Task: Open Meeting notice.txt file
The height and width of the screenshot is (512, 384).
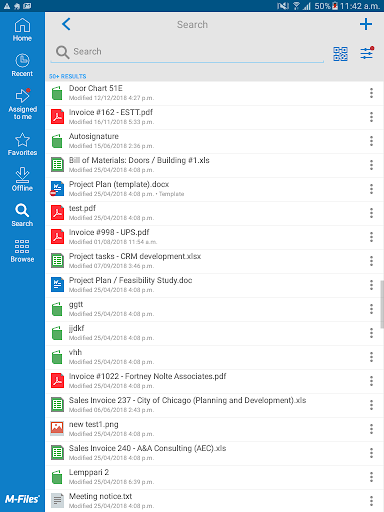Action: pos(207,501)
